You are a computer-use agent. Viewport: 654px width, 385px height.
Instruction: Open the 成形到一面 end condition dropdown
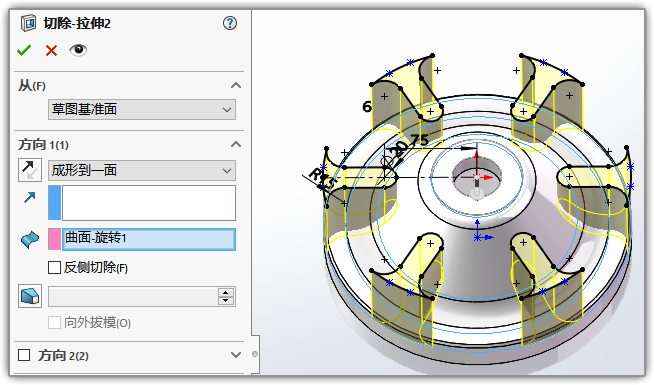(x=142, y=170)
